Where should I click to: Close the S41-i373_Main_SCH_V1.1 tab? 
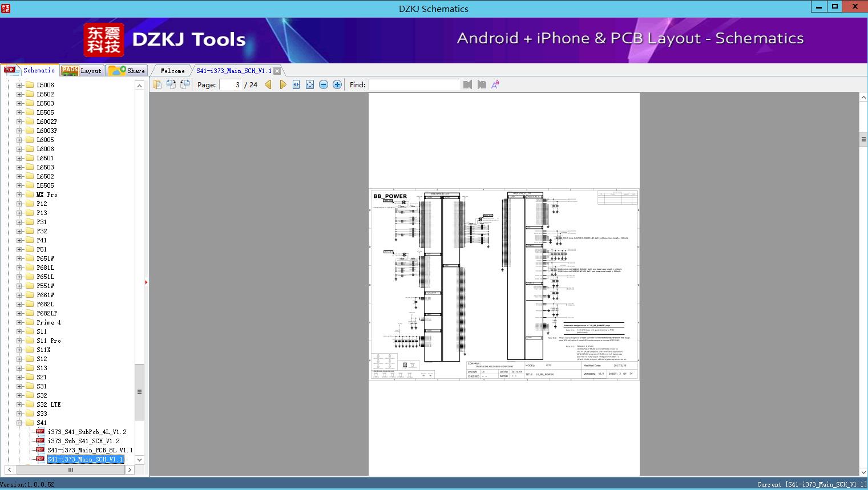[x=277, y=71]
